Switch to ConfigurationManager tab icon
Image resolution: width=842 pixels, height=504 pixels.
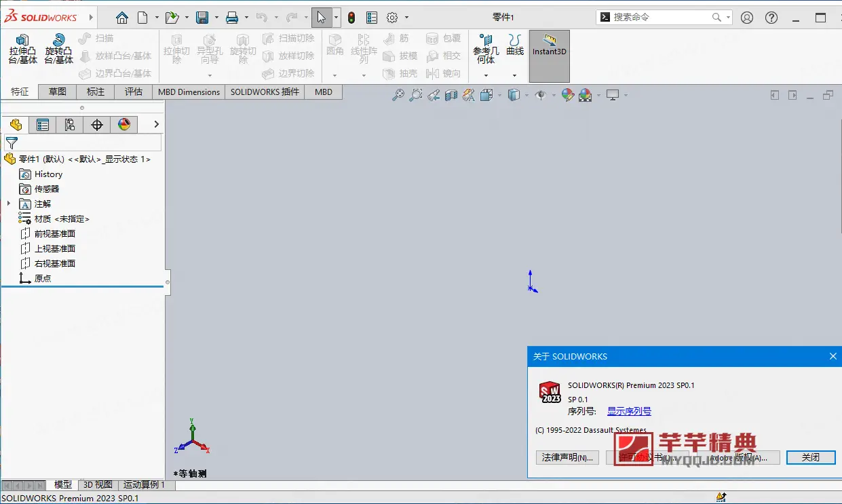click(70, 125)
